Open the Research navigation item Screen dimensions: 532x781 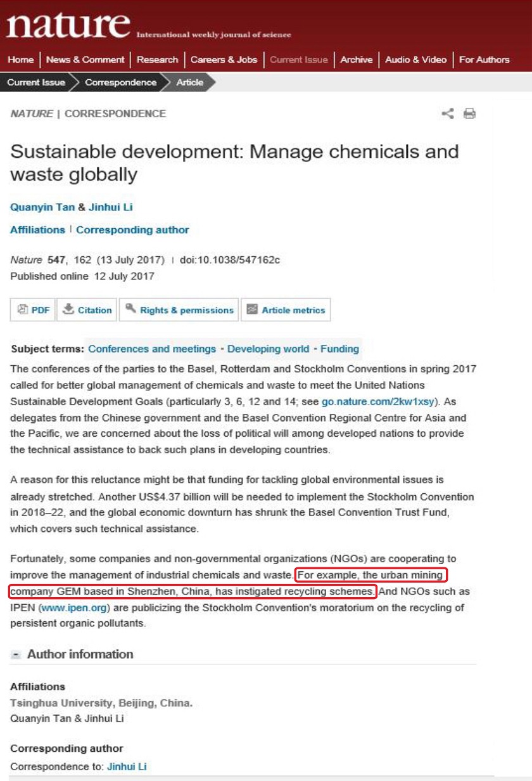pos(158,59)
